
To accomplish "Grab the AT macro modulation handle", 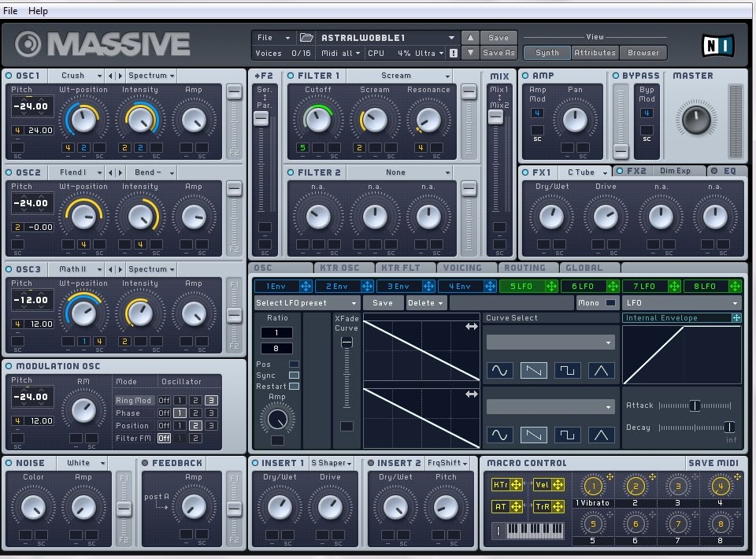I will point(516,506).
